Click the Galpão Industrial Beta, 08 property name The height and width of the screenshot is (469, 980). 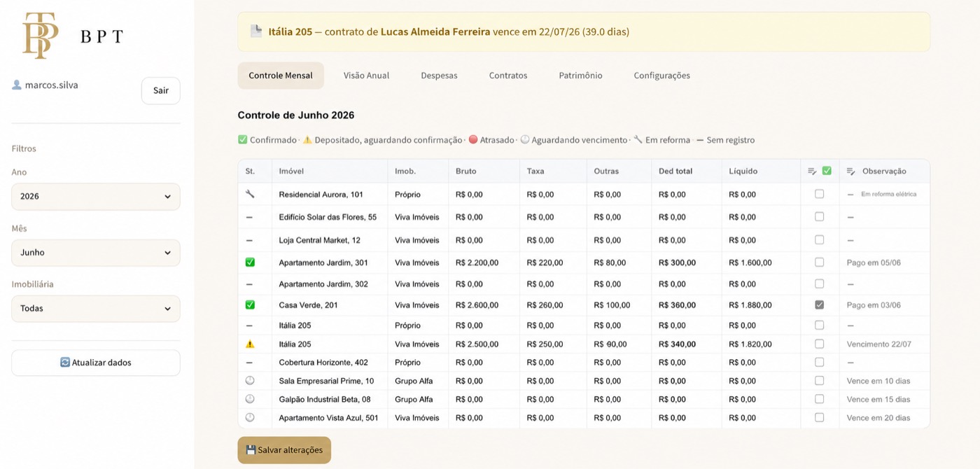click(325, 399)
